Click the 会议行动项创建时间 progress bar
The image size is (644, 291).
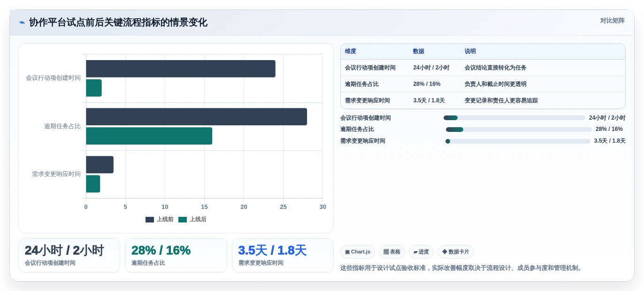514,118
